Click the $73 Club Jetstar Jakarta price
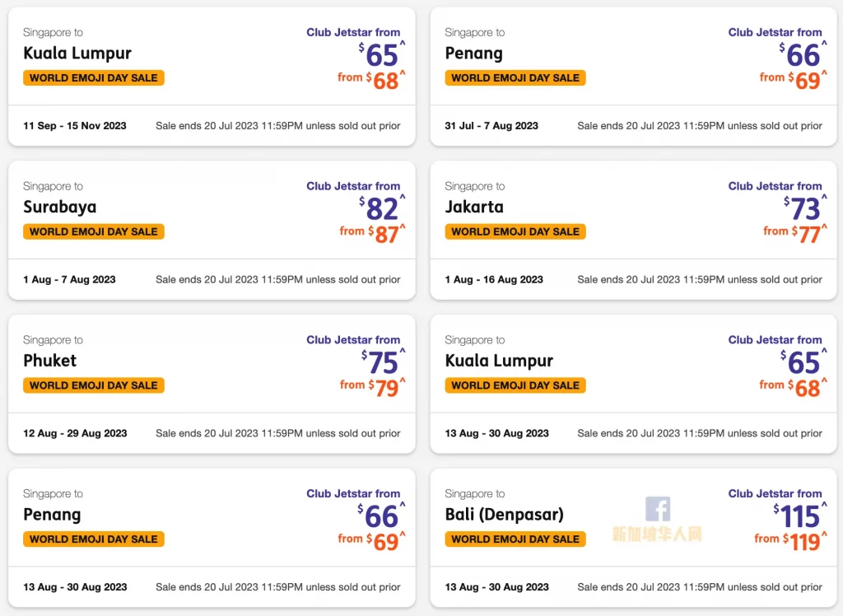 [805, 208]
